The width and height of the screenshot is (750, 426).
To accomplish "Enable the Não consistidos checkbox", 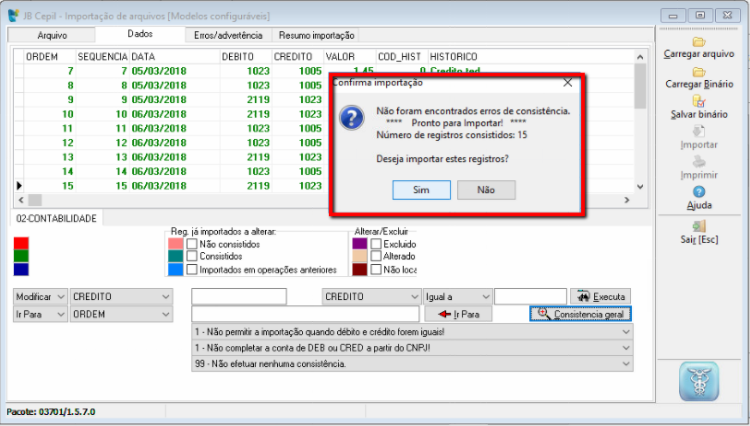I will pyautogui.click(x=192, y=243).
